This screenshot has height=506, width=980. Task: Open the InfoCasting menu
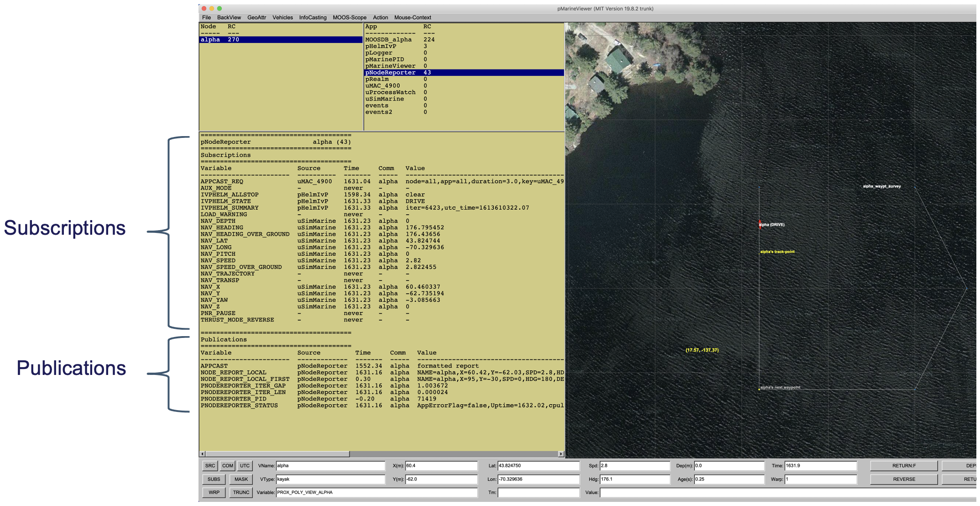313,17
